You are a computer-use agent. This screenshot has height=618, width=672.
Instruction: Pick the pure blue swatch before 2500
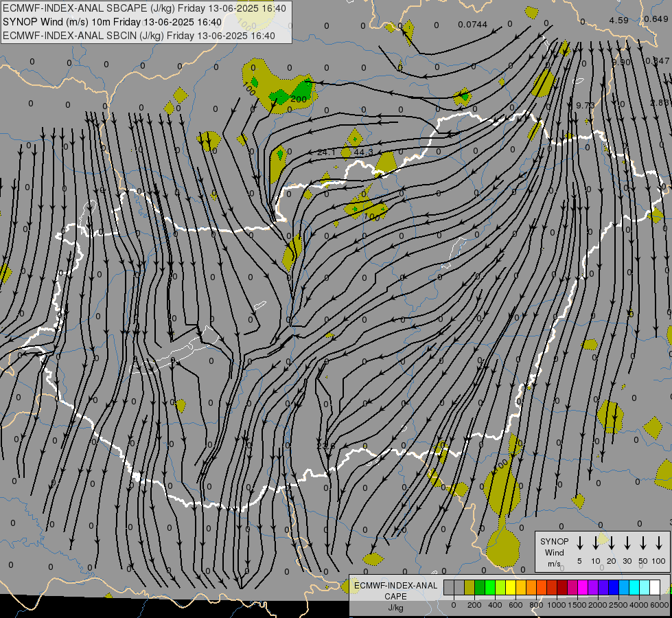(613, 587)
